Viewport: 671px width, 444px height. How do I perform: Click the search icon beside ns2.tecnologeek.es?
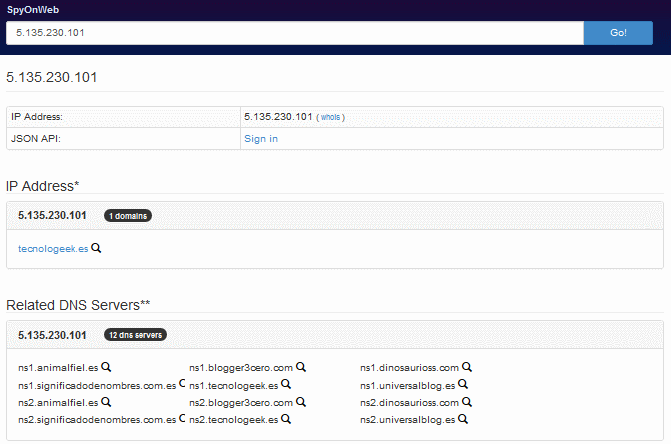click(286, 419)
